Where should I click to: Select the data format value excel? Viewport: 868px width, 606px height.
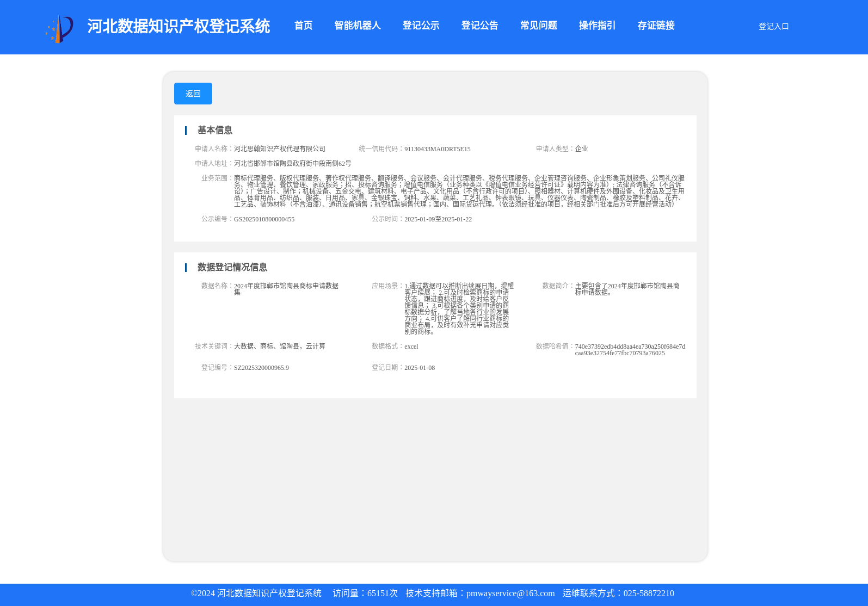coord(411,347)
